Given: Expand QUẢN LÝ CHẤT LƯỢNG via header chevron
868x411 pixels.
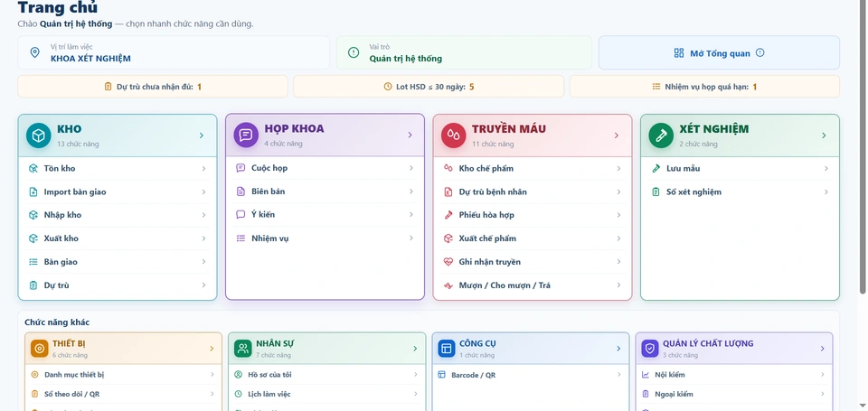Looking at the screenshot, I should (823, 349).
